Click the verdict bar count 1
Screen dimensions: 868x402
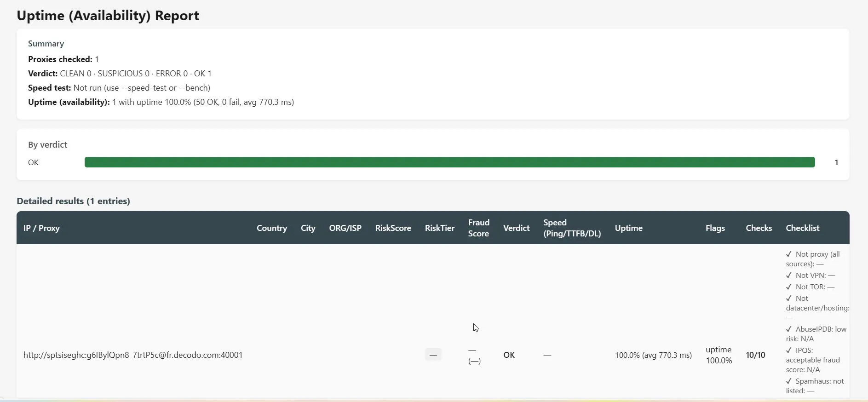coord(836,162)
